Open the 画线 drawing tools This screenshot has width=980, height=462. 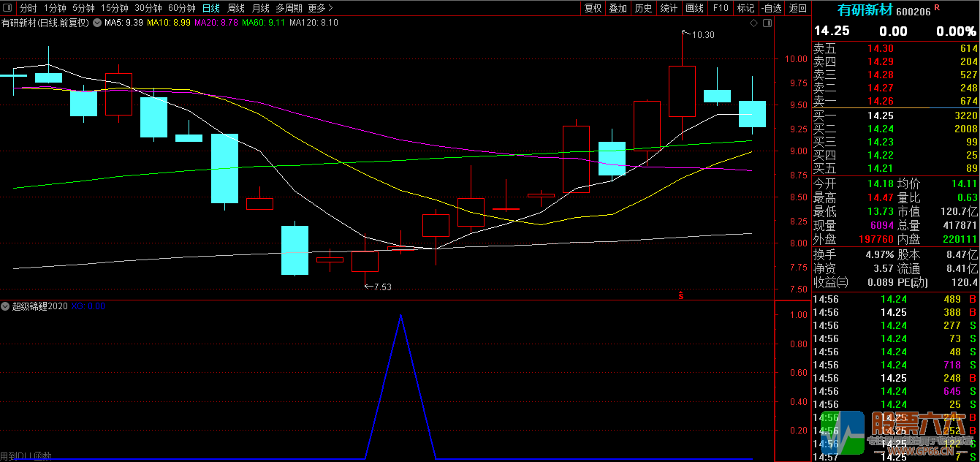tap(694, 8)
